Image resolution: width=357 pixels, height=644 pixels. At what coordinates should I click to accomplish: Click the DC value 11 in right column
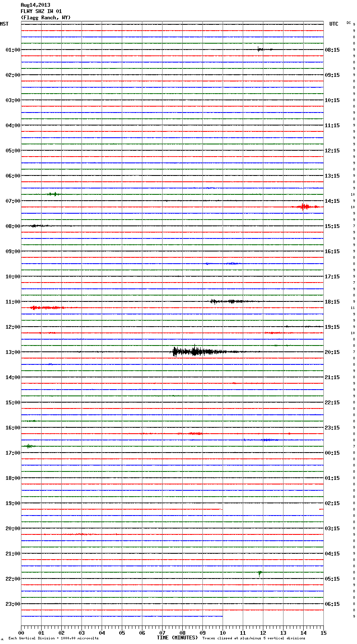[x=353, y=308]
